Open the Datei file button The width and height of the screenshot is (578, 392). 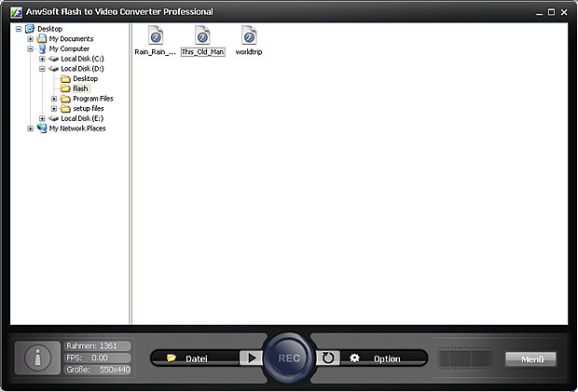click(195, 358)
